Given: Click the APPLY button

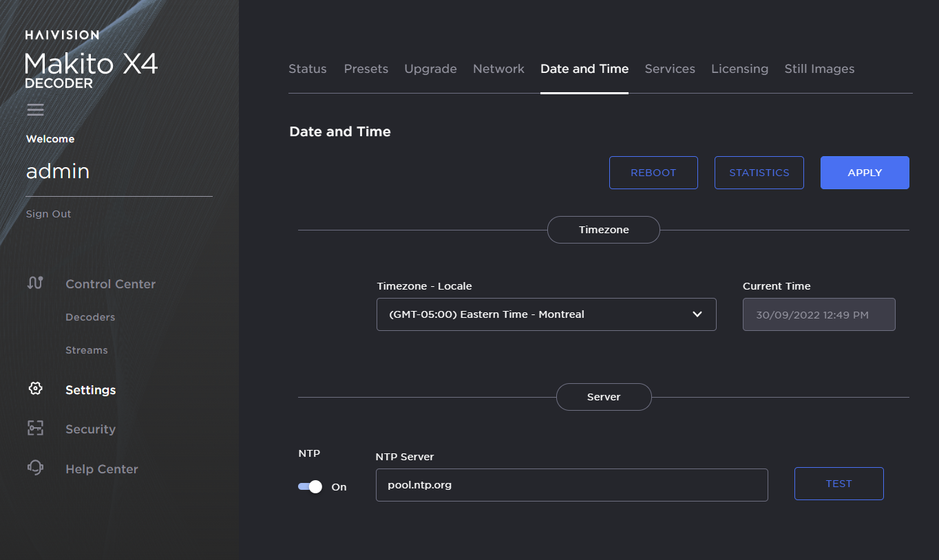Looking at the screenshot, I should click(865, 173).
